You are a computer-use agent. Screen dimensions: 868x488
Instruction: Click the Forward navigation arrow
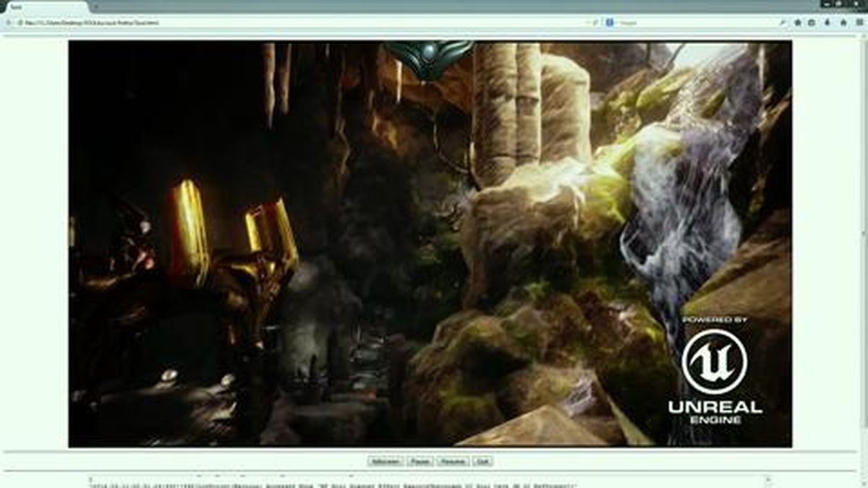click(x=19, y=22)
